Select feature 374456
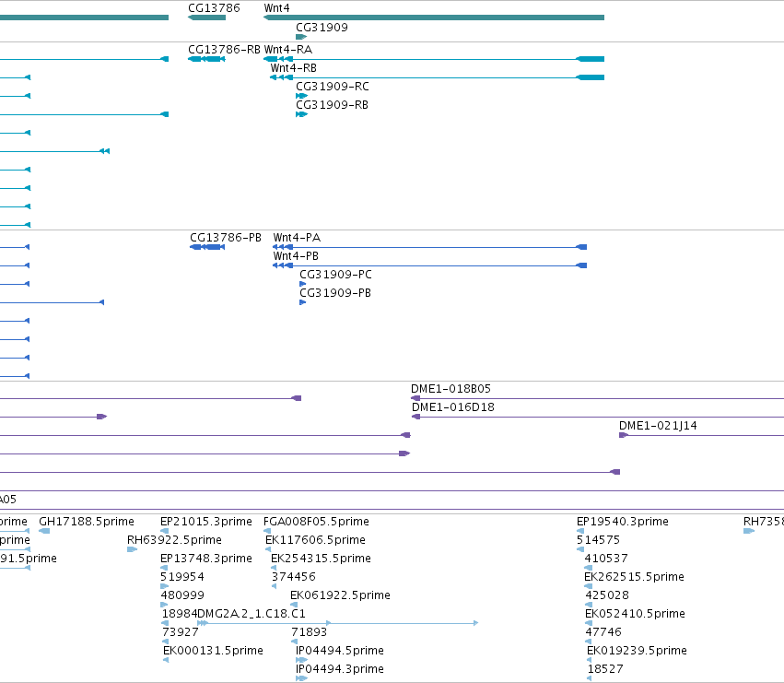 pos(294,577)
